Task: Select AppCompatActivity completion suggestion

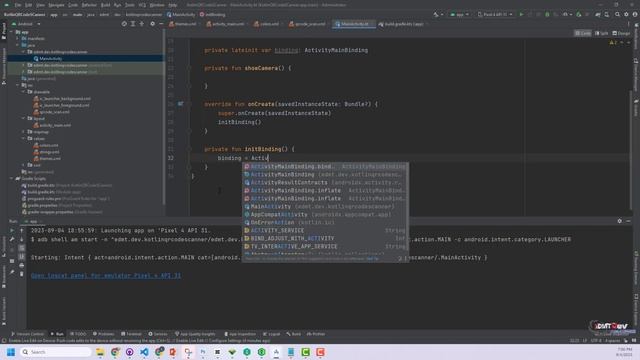Action: [326, 214]
